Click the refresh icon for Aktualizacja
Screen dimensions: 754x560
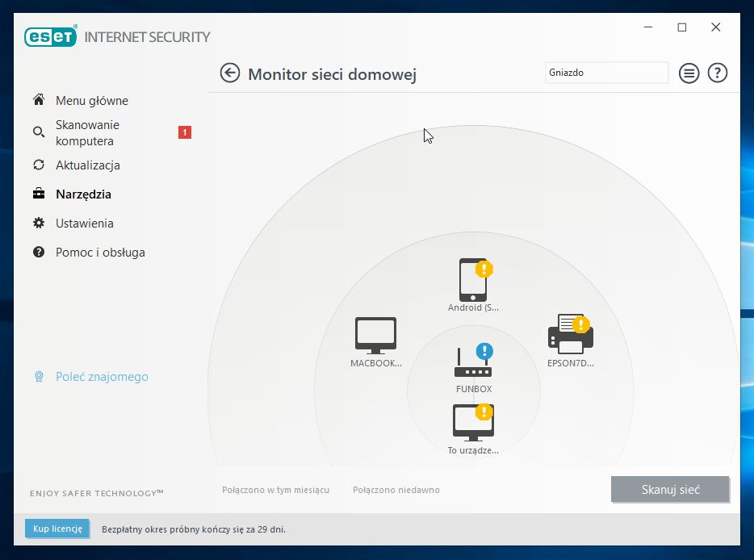[39, 165]
